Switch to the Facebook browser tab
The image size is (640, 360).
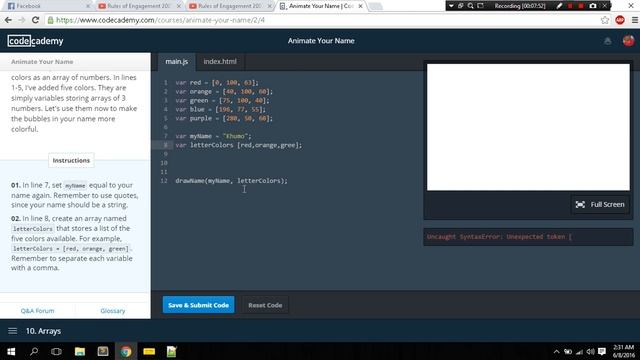click(48, 6)
